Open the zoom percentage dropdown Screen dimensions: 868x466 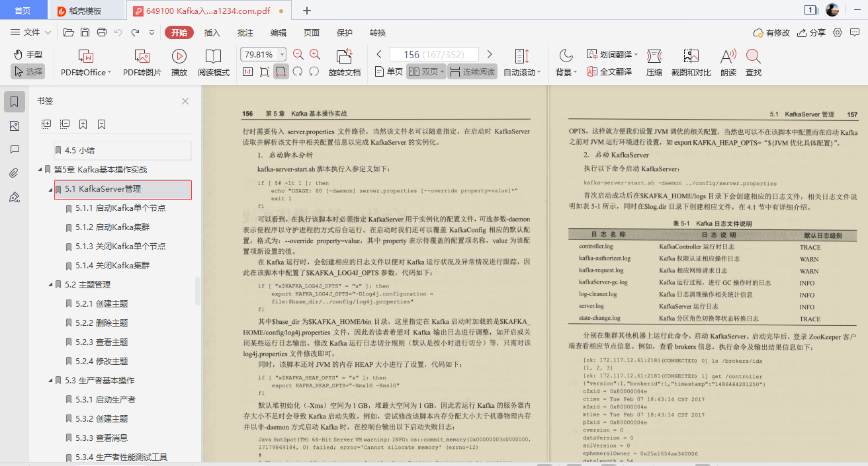pyautogui.click(x=281, y=54)
